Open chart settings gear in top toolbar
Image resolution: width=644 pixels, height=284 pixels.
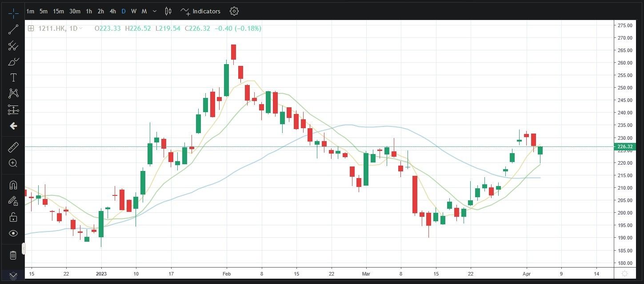click(x=234, y=11)
